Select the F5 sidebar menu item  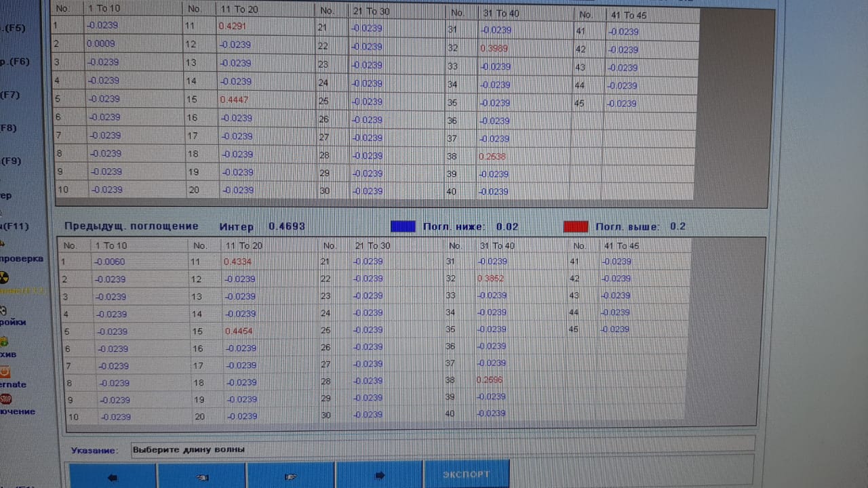14,28
